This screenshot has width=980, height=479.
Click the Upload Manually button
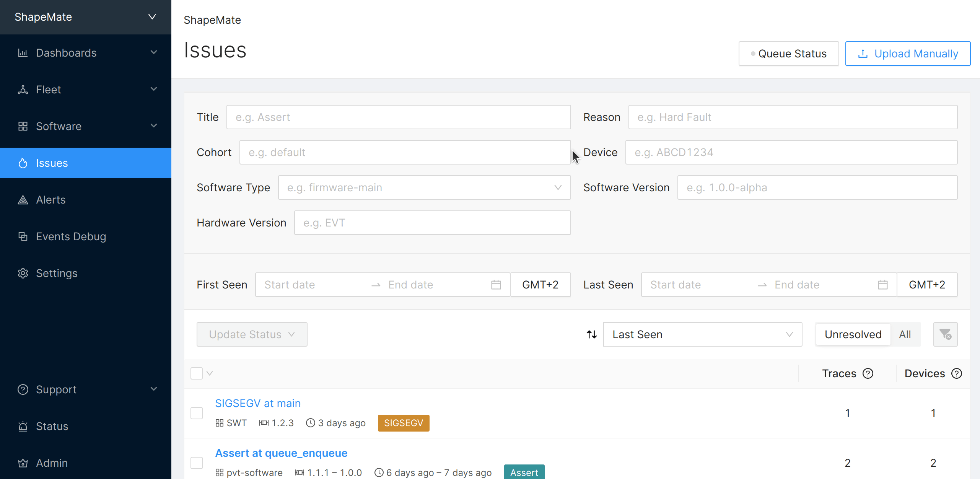point(907,54)
